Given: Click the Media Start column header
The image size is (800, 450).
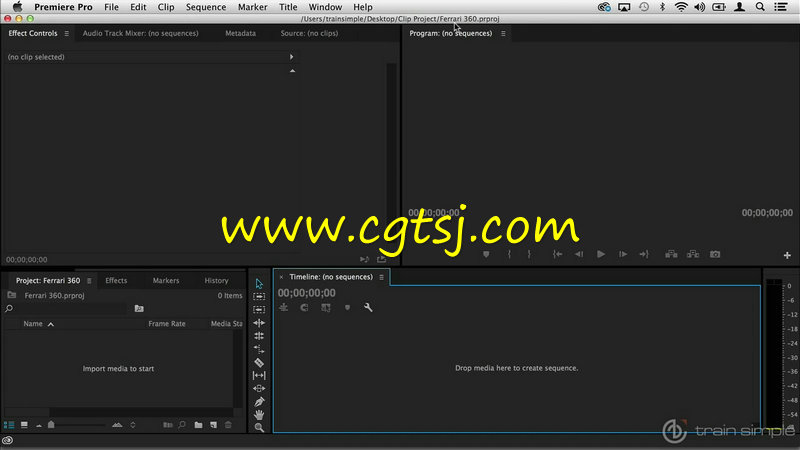Looking at the screenshot, I should point(227,324).
